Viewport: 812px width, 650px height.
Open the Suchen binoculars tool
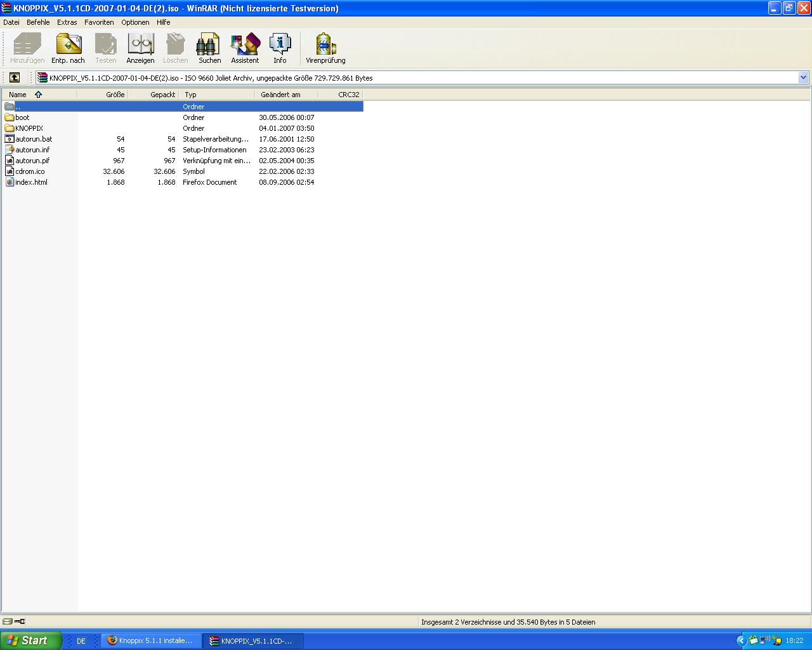(209, 48)
